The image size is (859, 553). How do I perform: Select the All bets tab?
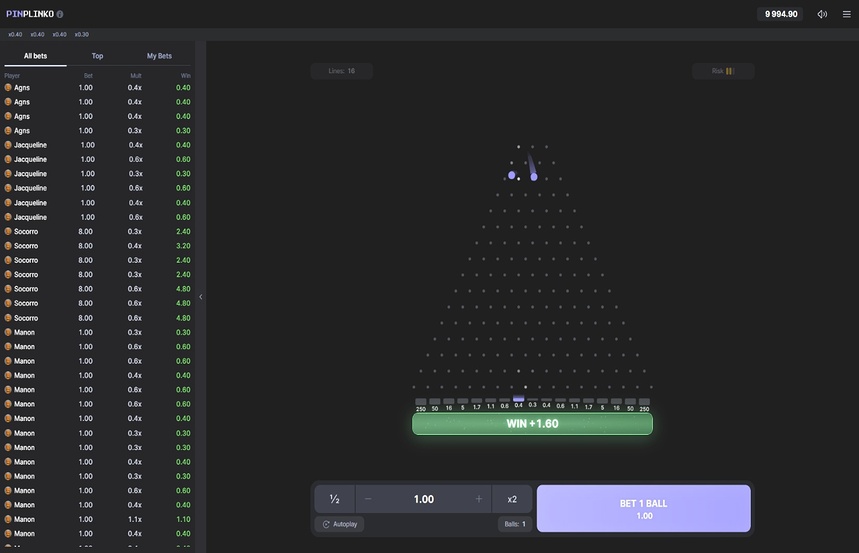click(x=35, y=56)
